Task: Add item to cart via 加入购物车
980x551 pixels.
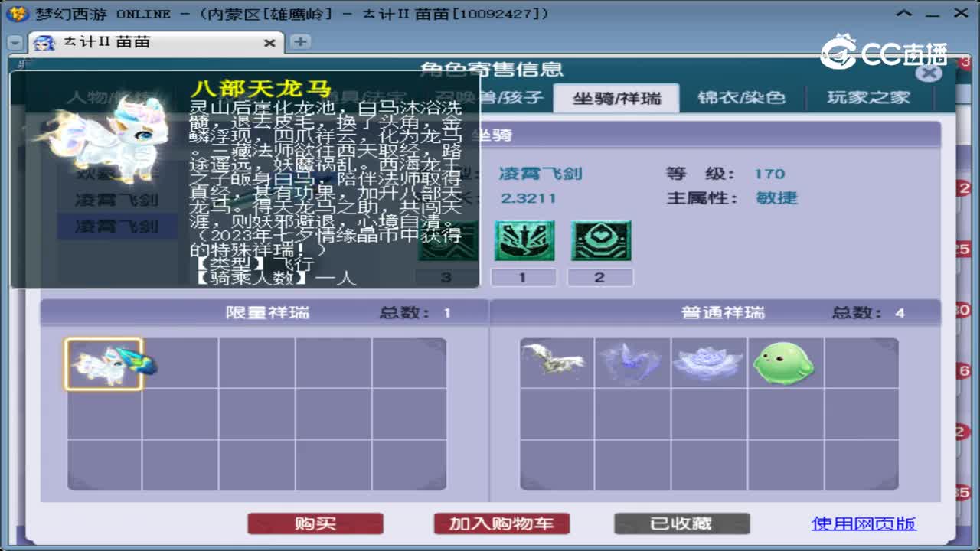Action: 501,523
